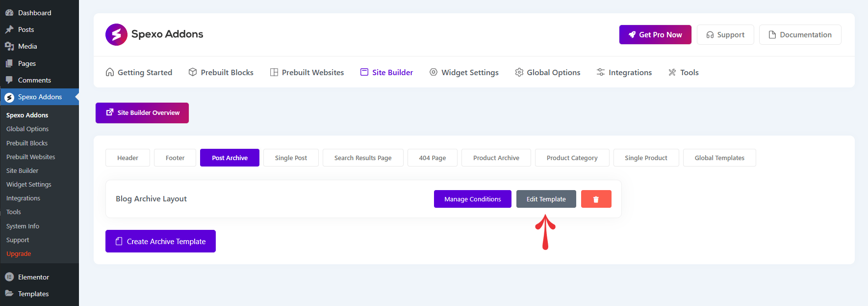This screenshot has width=868, height=306.
Task: Open the Documentation button
Action: pyautogui.click(x=800, y=34)
